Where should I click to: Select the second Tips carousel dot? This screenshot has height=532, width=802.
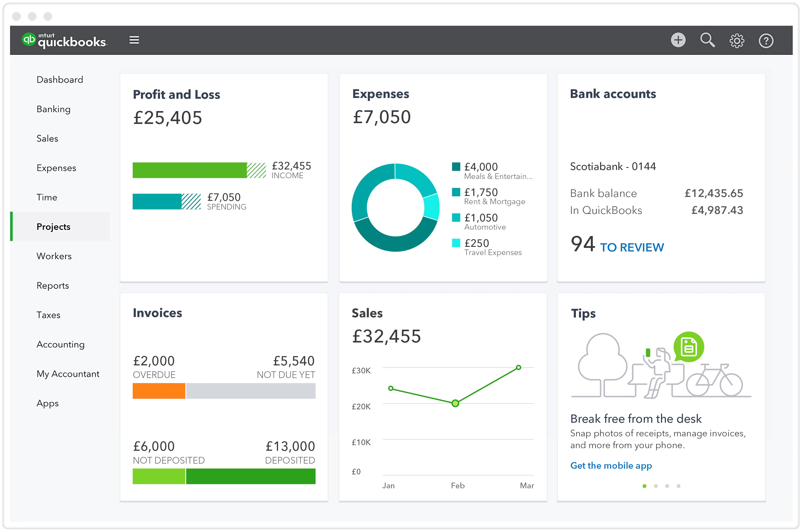point(656,486)
